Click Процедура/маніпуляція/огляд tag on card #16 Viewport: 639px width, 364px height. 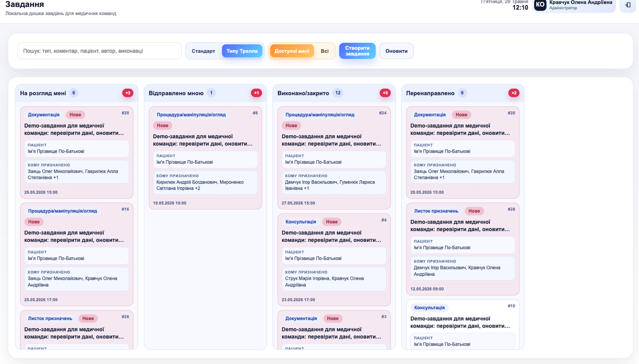(63, 211)
